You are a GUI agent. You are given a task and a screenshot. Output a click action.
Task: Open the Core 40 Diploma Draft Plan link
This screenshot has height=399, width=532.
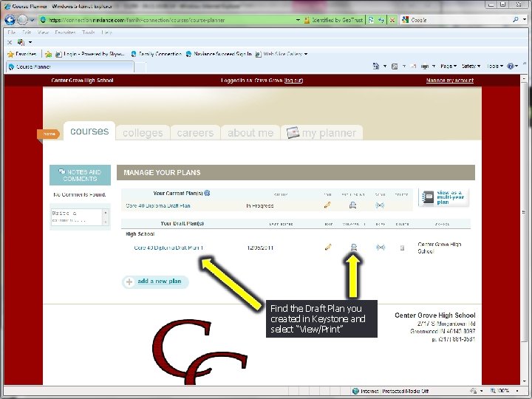point(158,205)
